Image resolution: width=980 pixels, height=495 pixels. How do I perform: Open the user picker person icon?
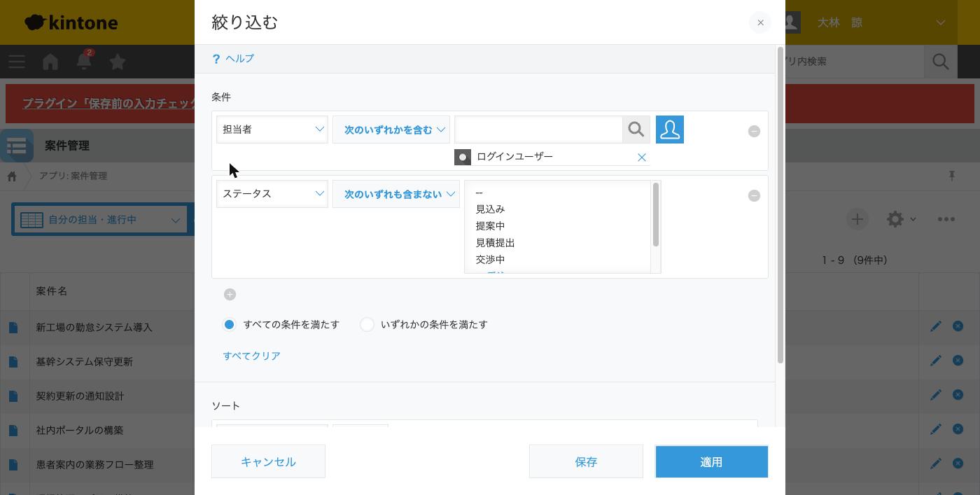(x=670, y=130)
